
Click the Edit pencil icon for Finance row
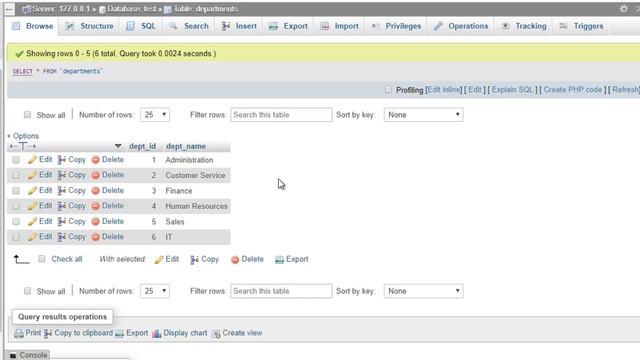tap(32, 191)
